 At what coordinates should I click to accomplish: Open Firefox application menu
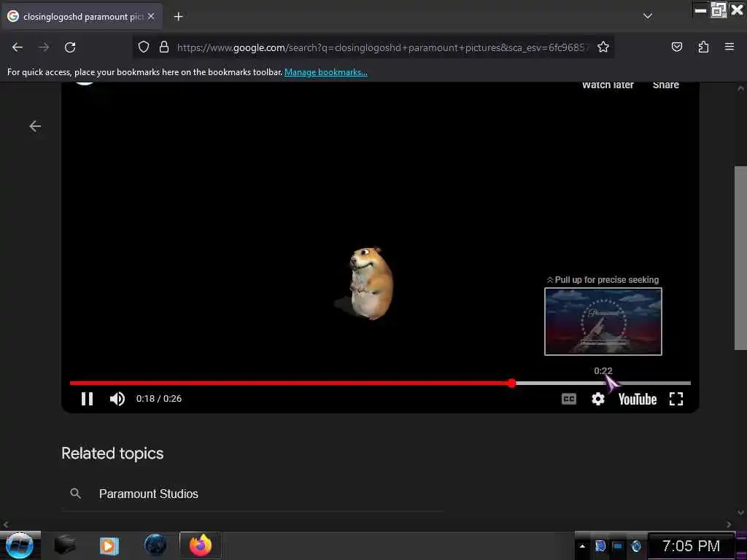pyautogui.click(x=729, y=47)
